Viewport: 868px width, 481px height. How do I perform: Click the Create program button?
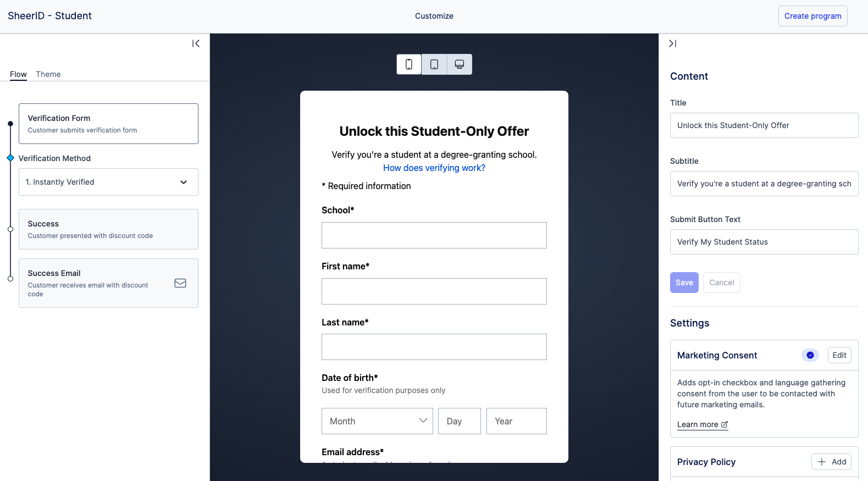coord(812,16)
